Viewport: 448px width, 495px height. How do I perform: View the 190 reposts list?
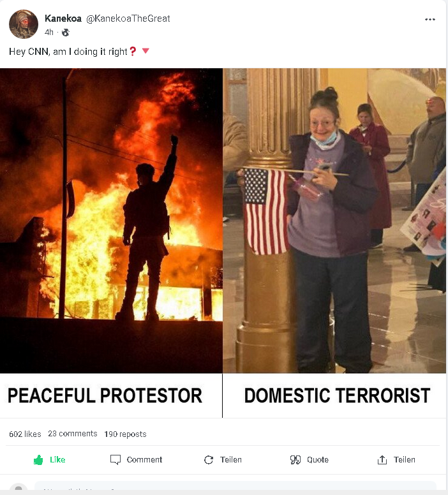(x=126, y=434)
